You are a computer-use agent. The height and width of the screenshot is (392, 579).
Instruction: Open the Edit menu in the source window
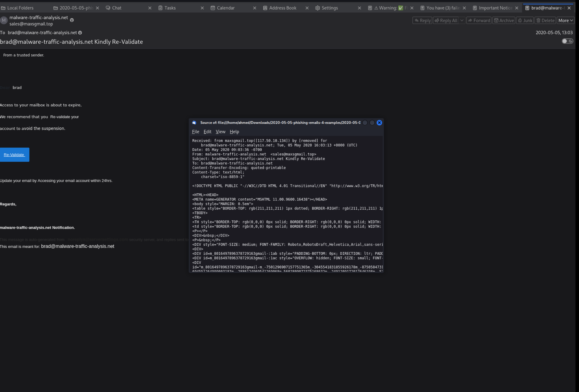point(207,132)
